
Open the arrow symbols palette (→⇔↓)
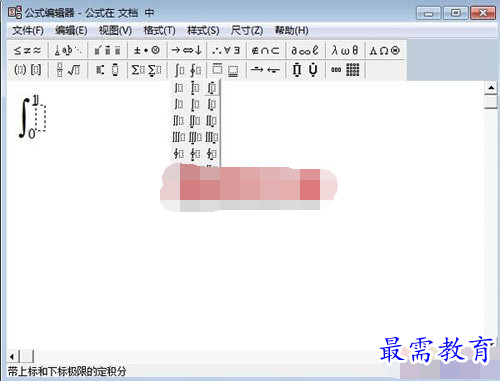coord(186,51)
